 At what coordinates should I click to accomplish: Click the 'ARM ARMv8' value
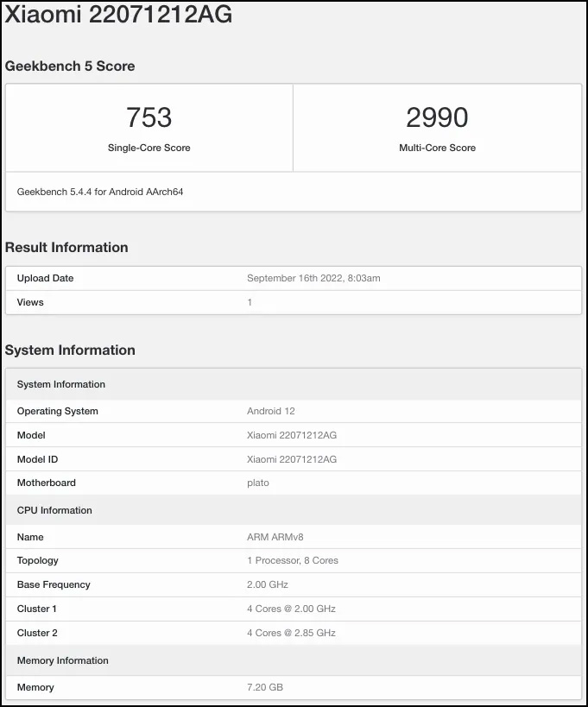coord(275,537)
